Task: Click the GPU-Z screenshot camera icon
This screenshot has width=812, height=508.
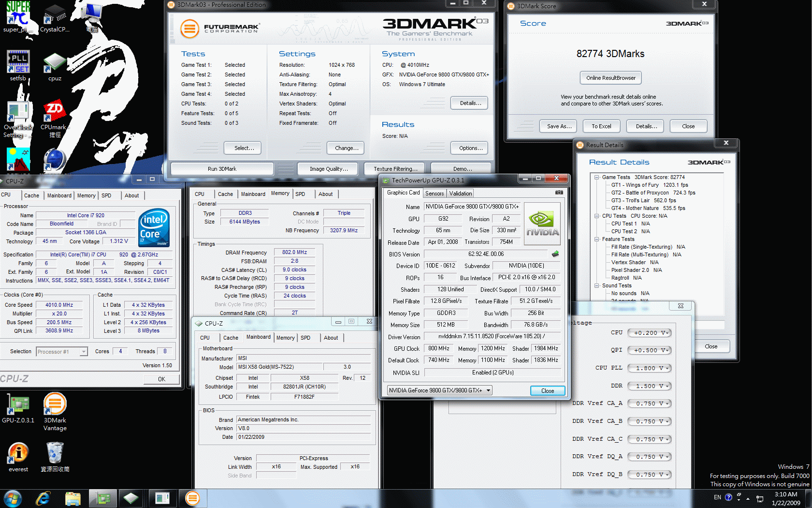Action: (559, 193)
